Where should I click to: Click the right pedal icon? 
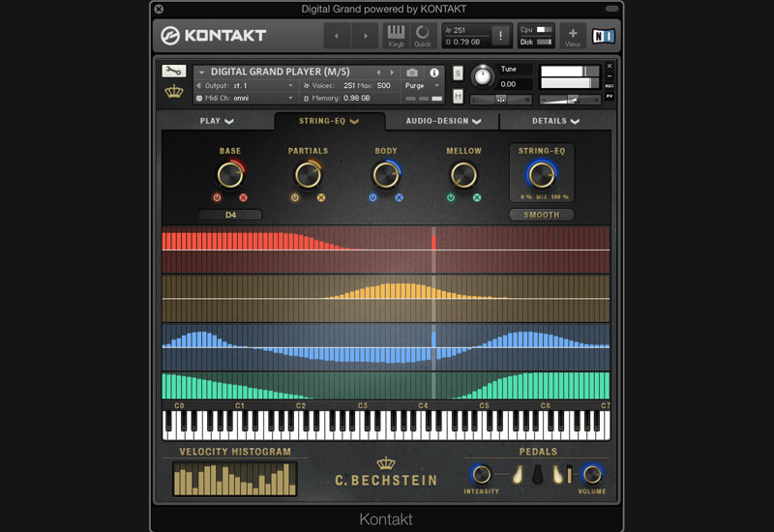coord(557,475)
